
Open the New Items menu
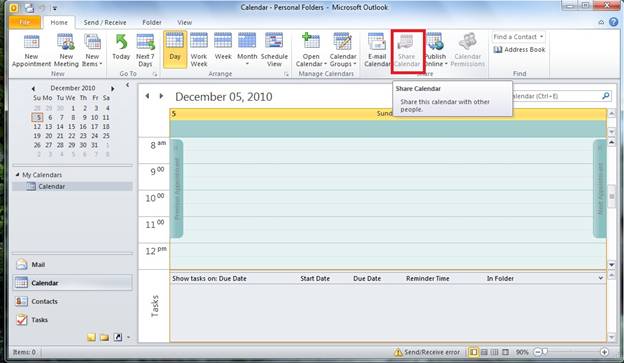(x=92, y=51)
